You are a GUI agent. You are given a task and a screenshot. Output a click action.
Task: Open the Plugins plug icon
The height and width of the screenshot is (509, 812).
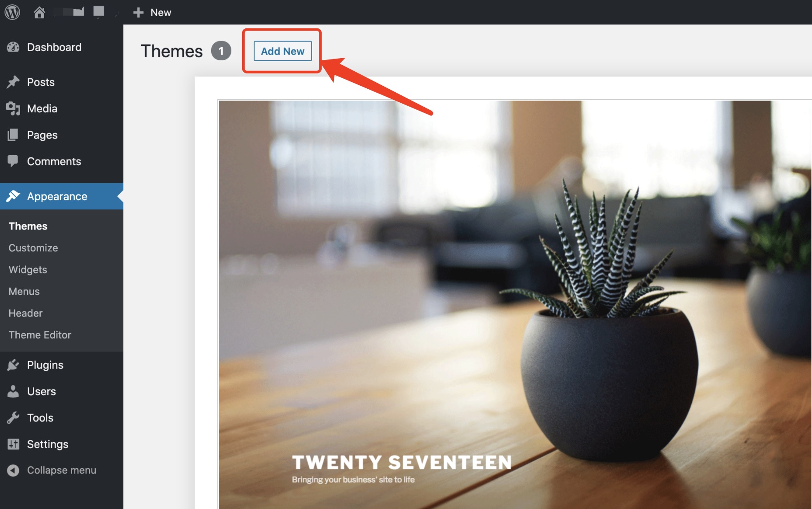13,365
